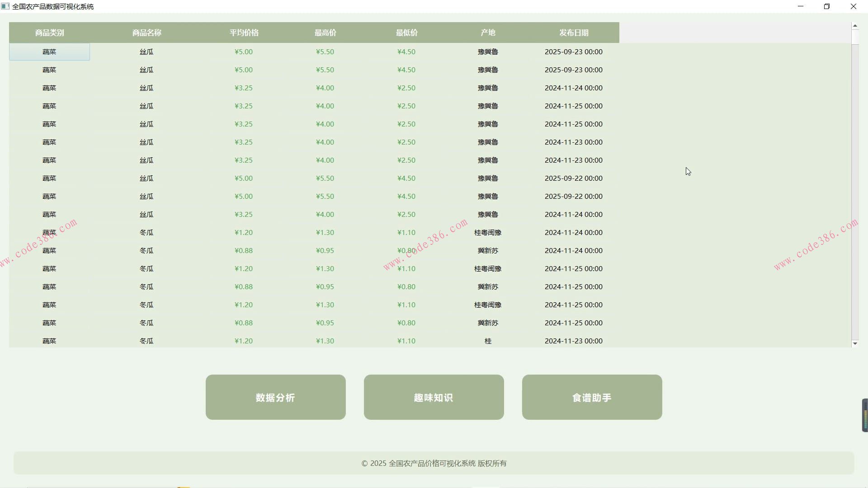The image size is (868, 488).
Task: Open 食谱助手 (Recipe Assistant)
Action: [591, 397]
